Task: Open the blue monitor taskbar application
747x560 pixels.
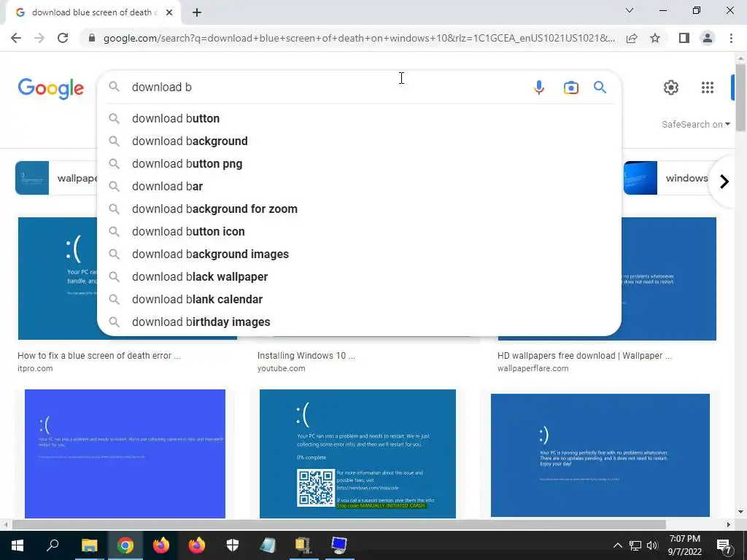Action: point(339,545)
